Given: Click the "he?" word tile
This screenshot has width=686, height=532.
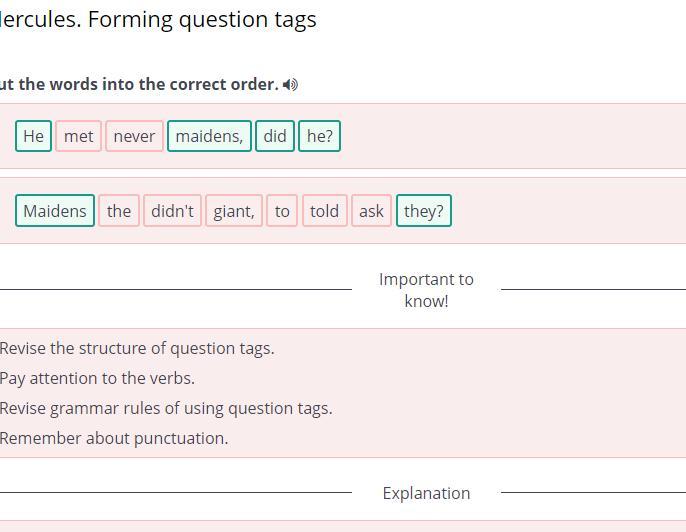Looking at the screenshot, I should pyautogui.click(x=320, y=136).
